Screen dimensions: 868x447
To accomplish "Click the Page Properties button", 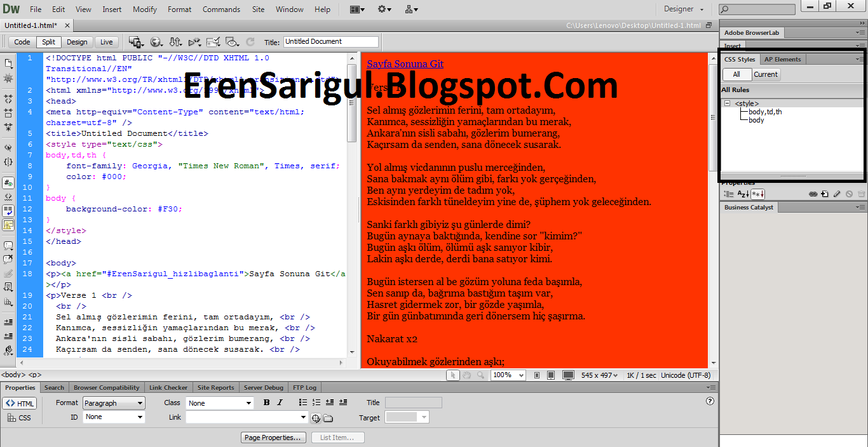I will pyautogui.click(x=274, y=437).
